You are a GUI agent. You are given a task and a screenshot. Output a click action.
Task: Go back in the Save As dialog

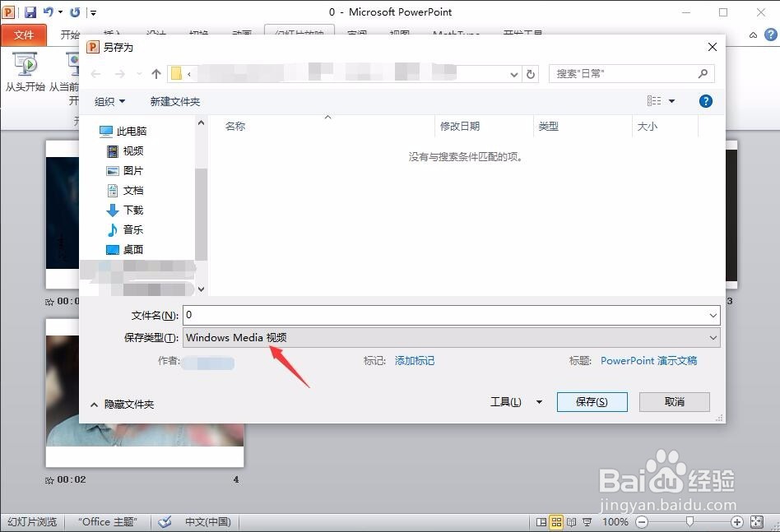(96, 74)
